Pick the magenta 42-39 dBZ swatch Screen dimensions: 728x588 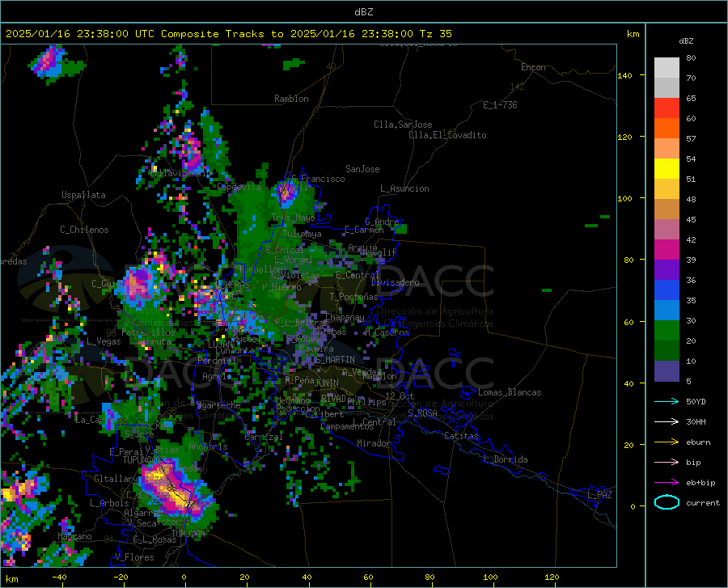pos(667,250)
